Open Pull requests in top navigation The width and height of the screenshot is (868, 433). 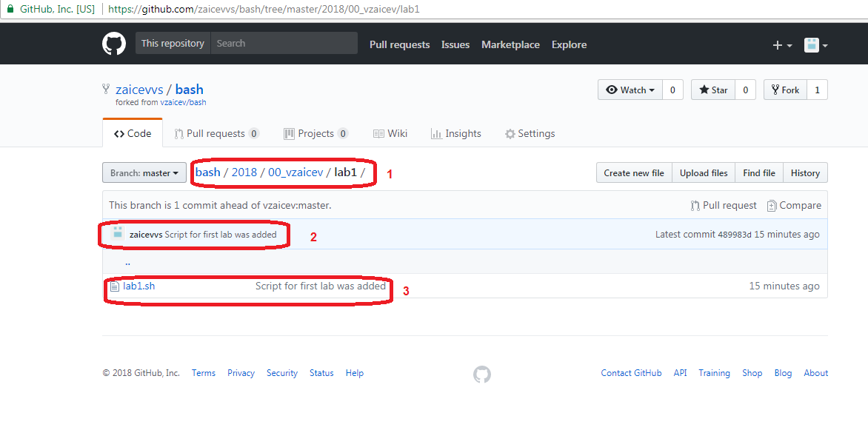pos(400,45)
